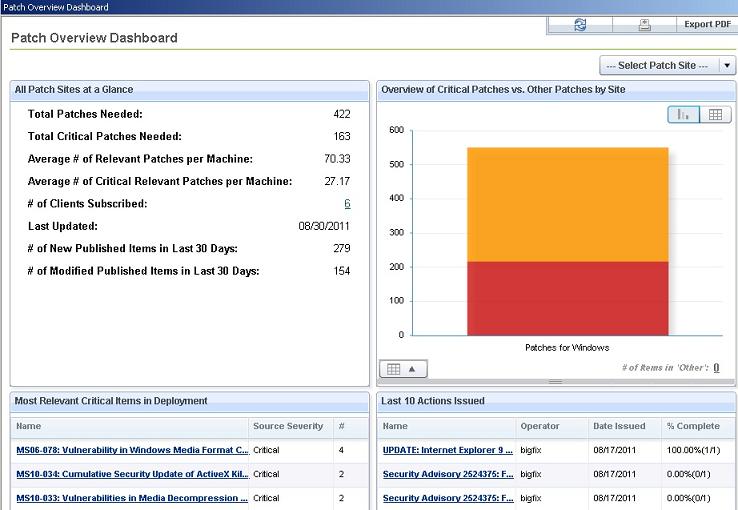Click the Total Patches Needed value 422
Viewport: 738px width, 510px height.
click(x=342, y=114)
